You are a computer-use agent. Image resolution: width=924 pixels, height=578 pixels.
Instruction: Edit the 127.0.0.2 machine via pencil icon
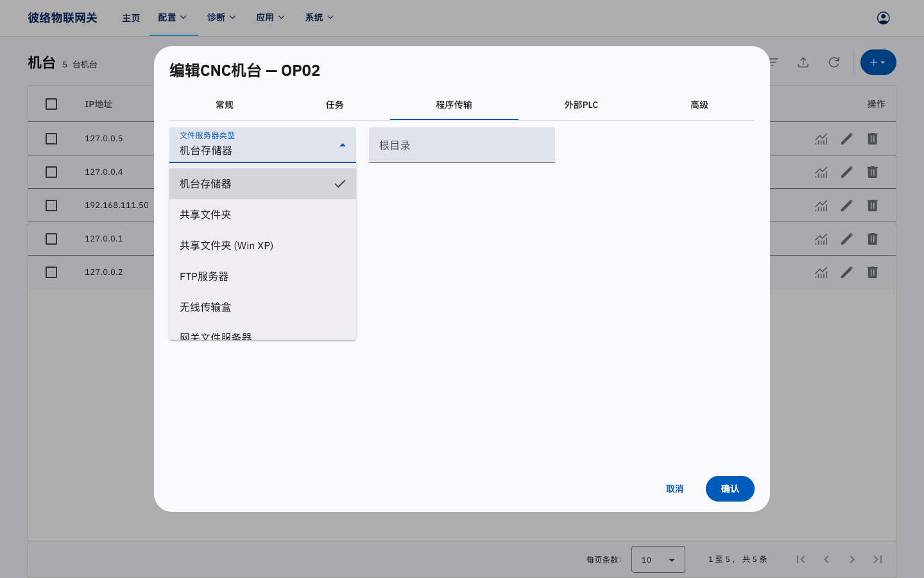[x=847, y=272]
